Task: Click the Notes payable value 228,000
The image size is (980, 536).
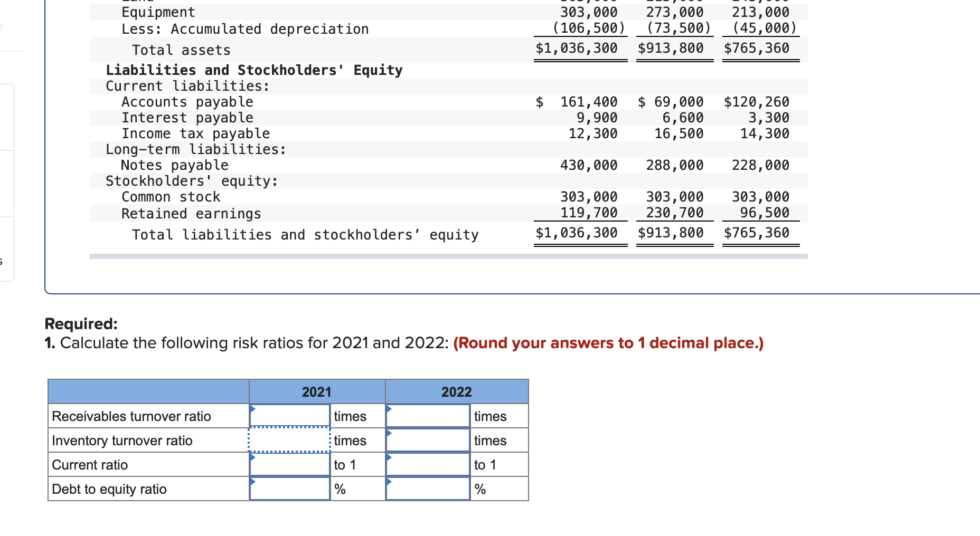Action: tap(761, 165)
